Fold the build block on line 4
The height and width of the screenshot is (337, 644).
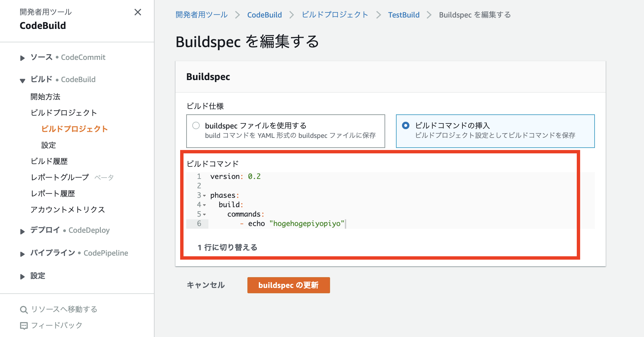pyautogui.click(x=204, y=205)
